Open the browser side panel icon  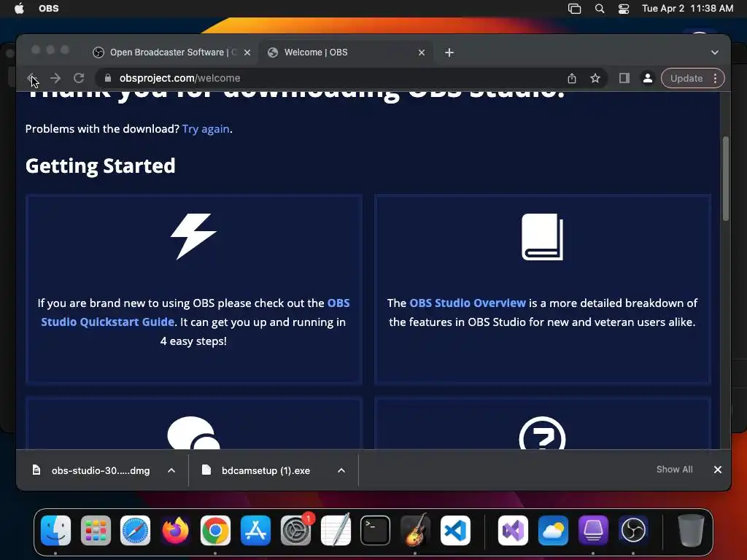[x=624, y=78]
